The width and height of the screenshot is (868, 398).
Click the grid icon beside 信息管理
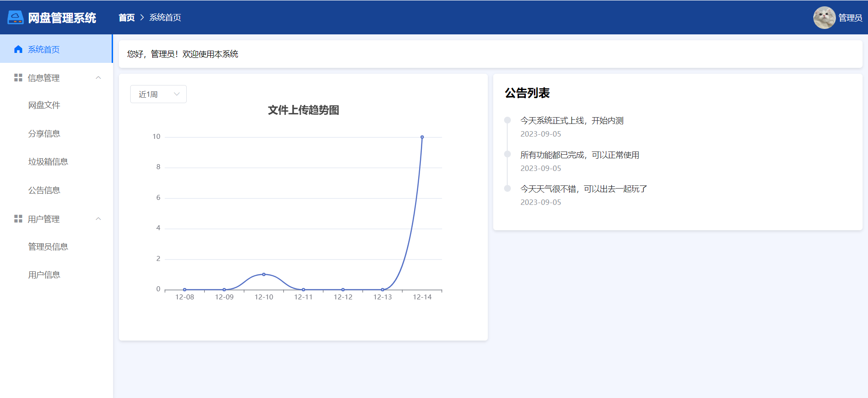(x=18, y=78)
